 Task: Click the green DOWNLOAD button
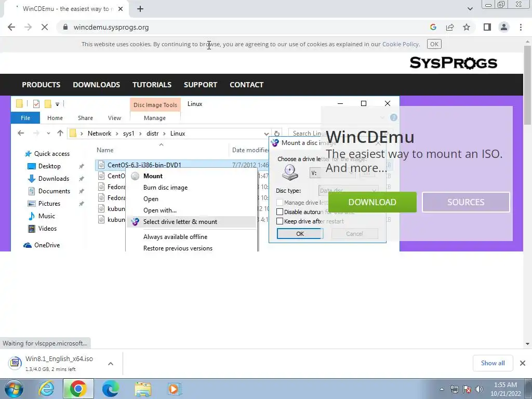pyautogui.click(x=372, y=202)
